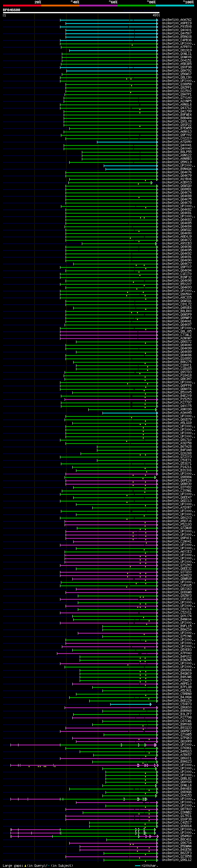
Task: Click the green alignment bar for UniRef100_Q96L12
Action: [x=131, y=860]
